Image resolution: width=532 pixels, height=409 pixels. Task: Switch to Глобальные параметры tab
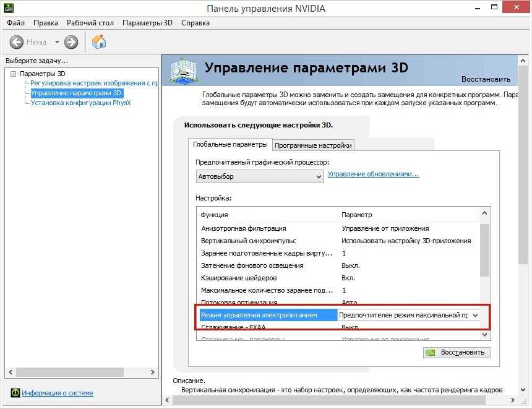pos(230,144)
